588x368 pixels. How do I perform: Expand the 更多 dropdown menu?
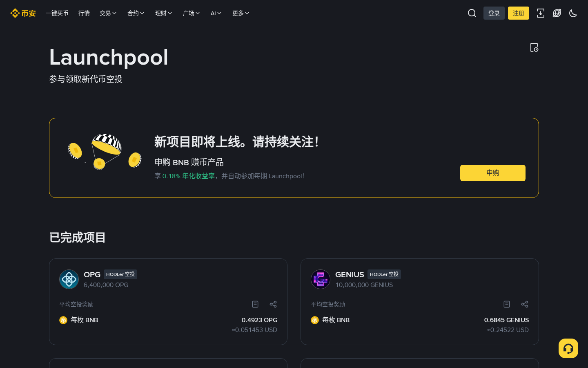241,13
